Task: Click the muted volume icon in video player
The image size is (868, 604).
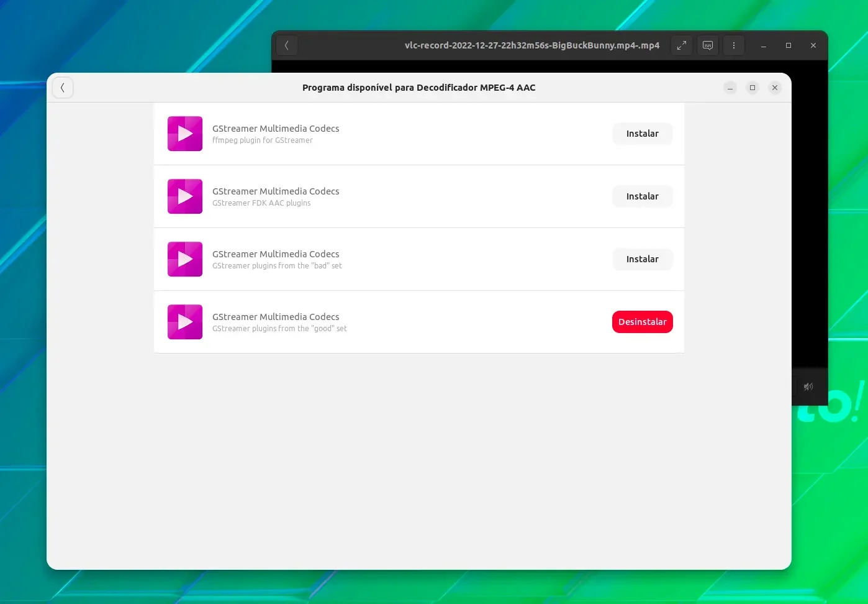Action: pyautogui.click(x=808, y=387)
